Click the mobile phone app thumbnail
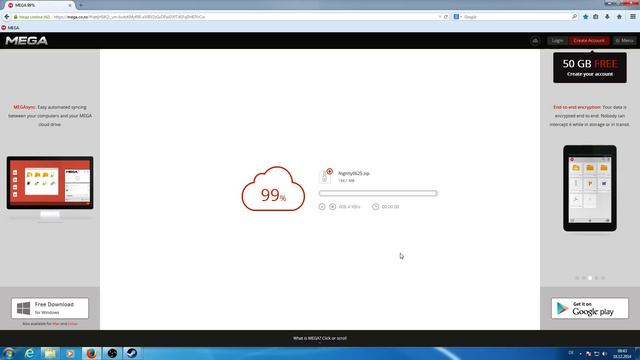The image size is (640, 360). [x=590, y=188]
